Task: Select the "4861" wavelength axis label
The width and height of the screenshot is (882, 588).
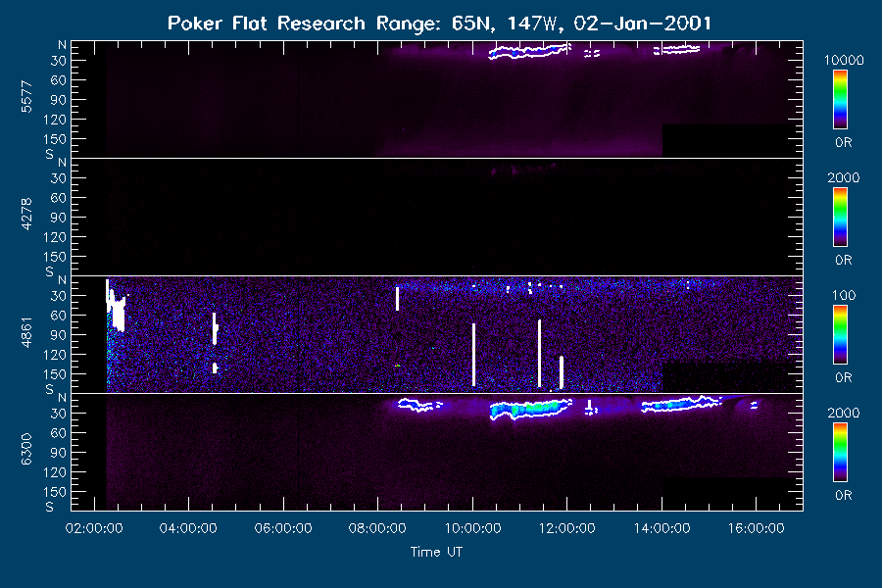Action: 26,332
